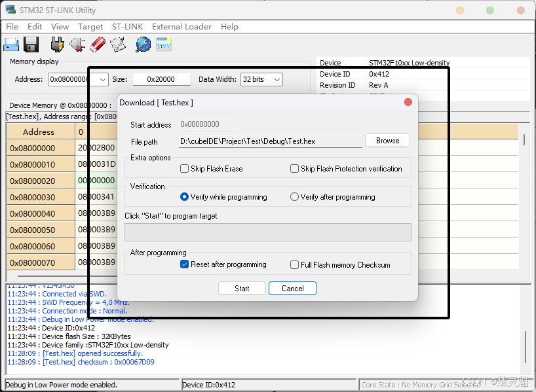Select Verify after programming radio button
Image resolution: width=536 pixels, height=392 pixels.
pyautogui.click(x=294, y=197)
